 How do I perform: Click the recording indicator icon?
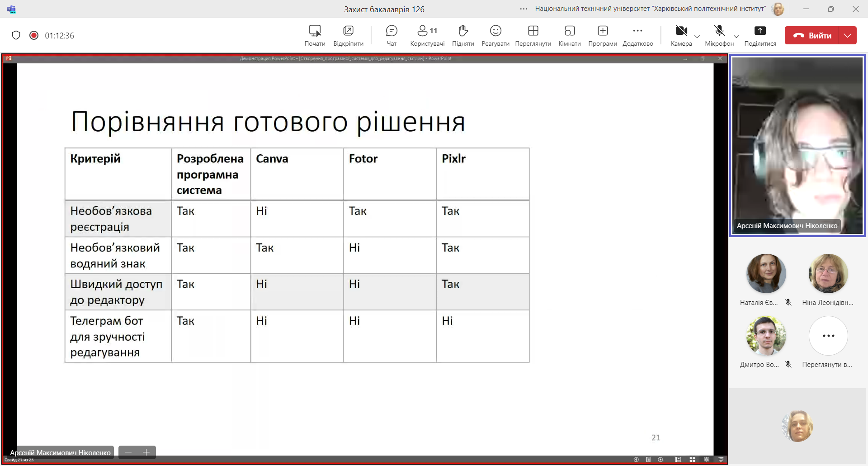(34, 35)
